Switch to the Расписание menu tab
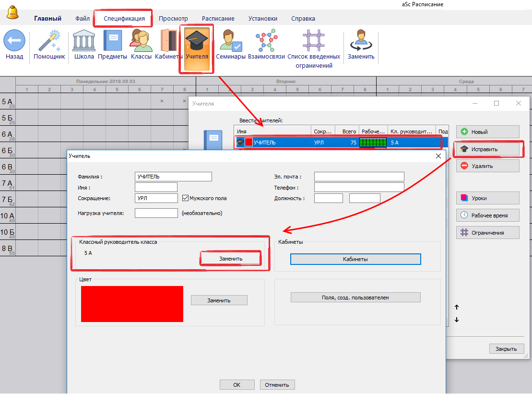Viewport: 532px width, 394px height. (218, 19)
